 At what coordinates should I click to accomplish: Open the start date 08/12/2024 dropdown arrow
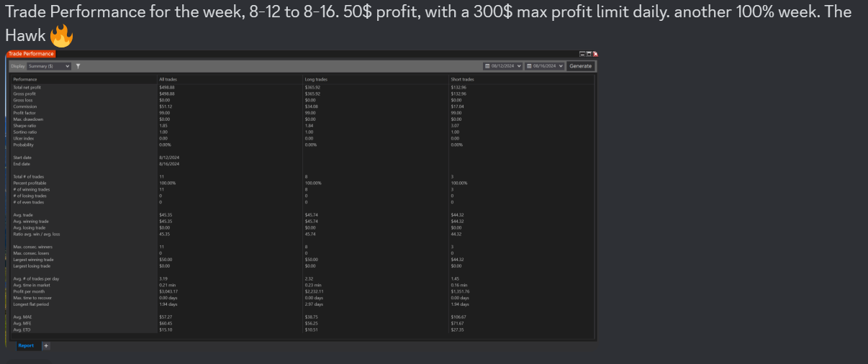click(519, 66)
